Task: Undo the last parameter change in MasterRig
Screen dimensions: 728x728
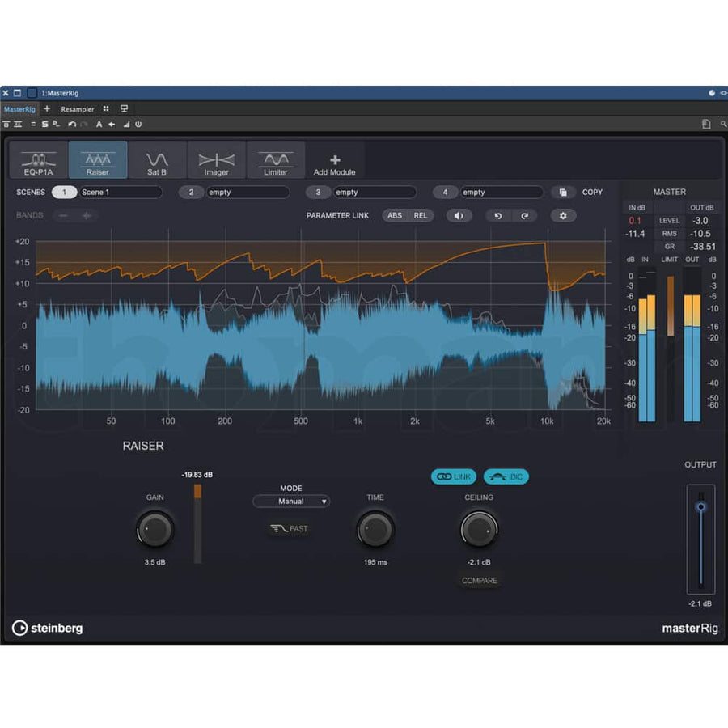Action: [498, 215]
